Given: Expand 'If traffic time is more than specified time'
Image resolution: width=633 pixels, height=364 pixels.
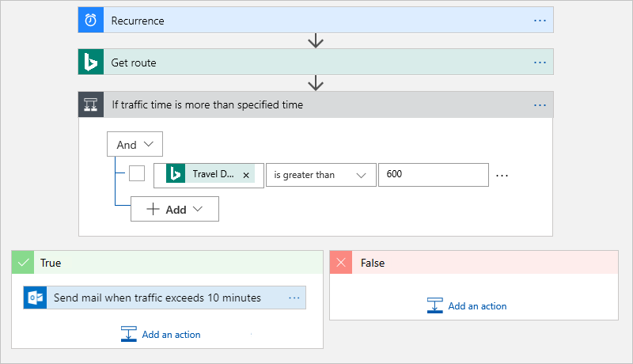Looking at the screenshot, I should (x=316, y=104).
